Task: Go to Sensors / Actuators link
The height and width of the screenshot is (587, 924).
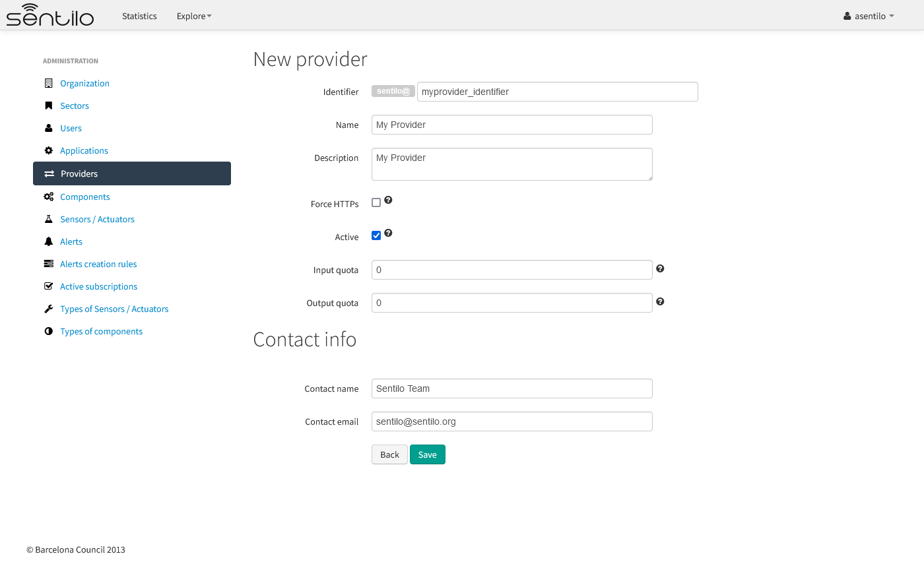Action: coord(97,219)
